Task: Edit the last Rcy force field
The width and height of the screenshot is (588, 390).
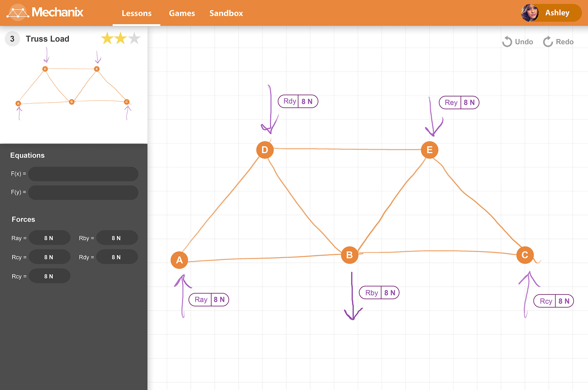Action: 49,276
